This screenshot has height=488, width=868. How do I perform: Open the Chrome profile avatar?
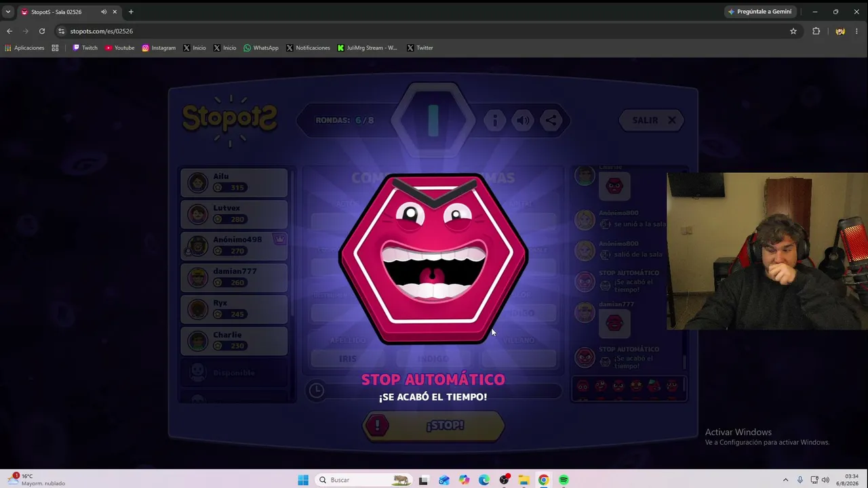coord(840,31)
